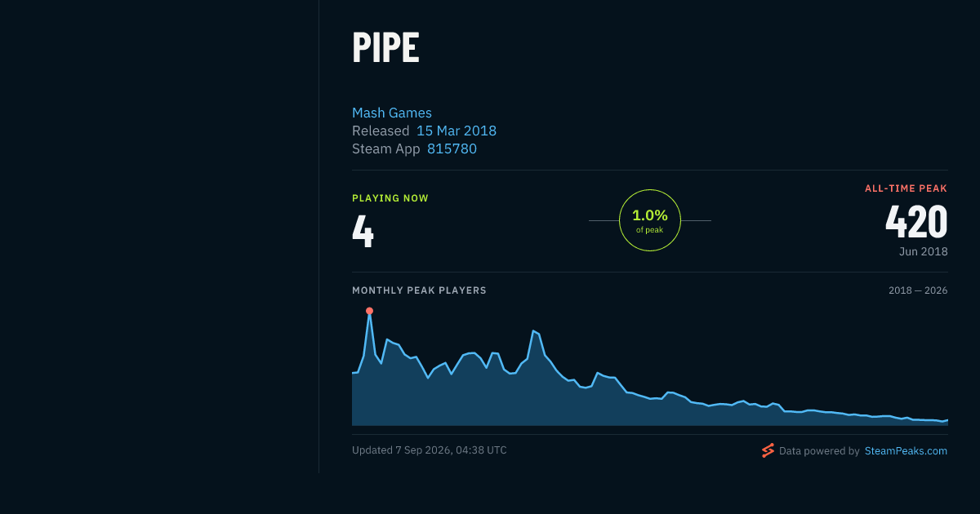Click the red all-time peak chart marker

[369, 311]
